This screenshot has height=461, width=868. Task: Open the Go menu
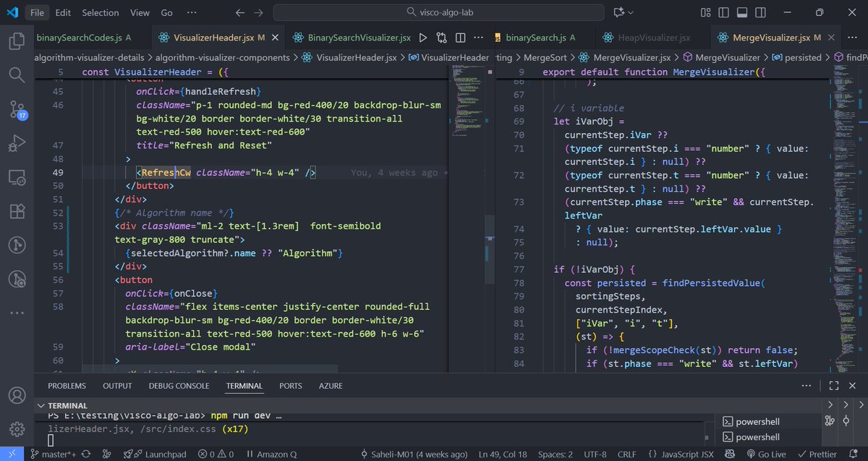(x=166, y=12)
